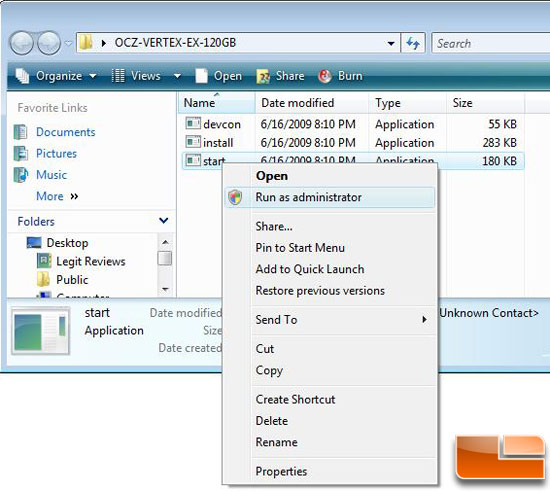This screenshot has width=550, height=491.
Task: Click the Pictures icon in Favorite Links
Action: click(20, 153)
